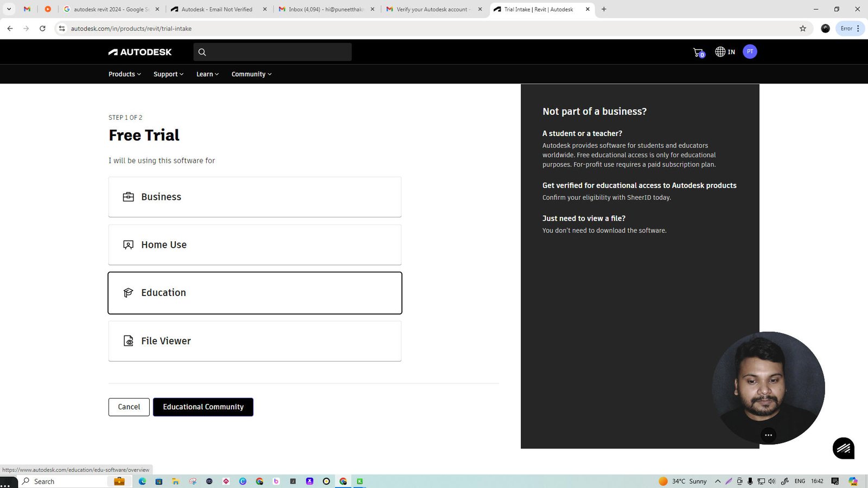Image resolution: width=868 pixels, height=488 pixels.
Task: Click the address bar URL
Action: pos(131,29)
